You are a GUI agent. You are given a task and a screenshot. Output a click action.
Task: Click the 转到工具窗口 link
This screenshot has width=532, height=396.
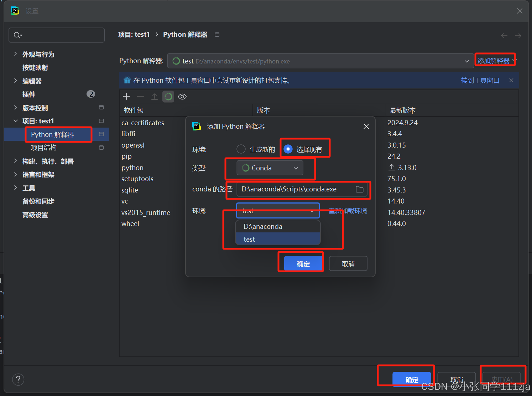pos(480,81)
